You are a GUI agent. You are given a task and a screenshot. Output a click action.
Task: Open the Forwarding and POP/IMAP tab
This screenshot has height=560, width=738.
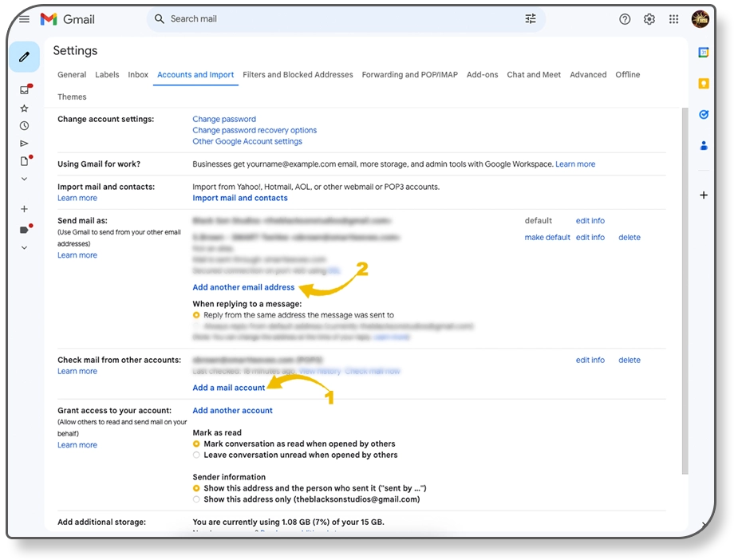tap(409, 75)
